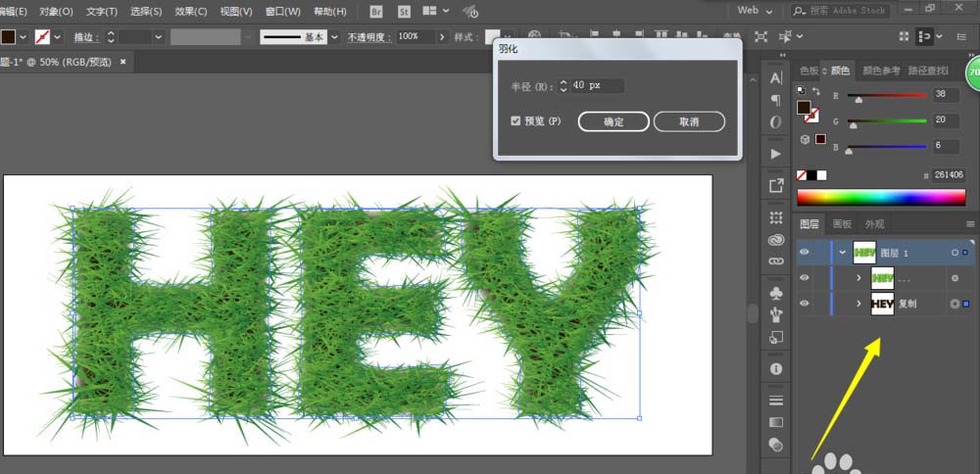Launch Adobe Bridge via Br icon
980x474 pixels.
pos(375,11)
